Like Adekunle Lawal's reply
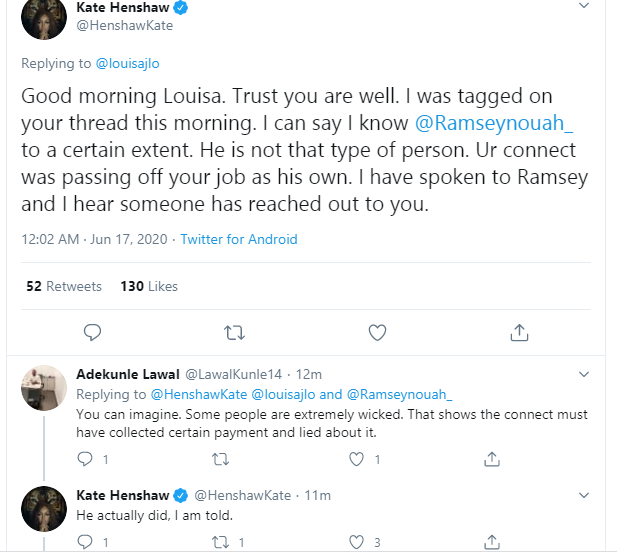This screenshot has height=554, width=617. pos(357,459)
